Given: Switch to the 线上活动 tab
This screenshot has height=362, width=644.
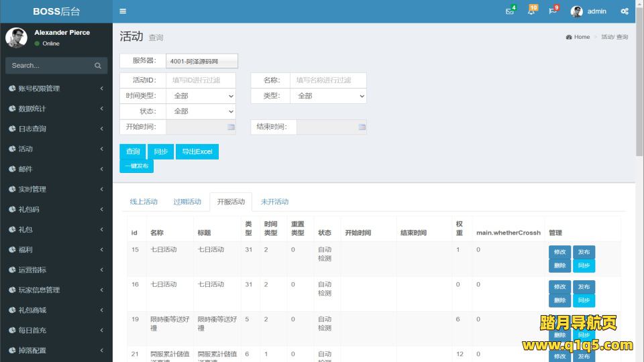Looking at the screenshot, I should 144,202.
